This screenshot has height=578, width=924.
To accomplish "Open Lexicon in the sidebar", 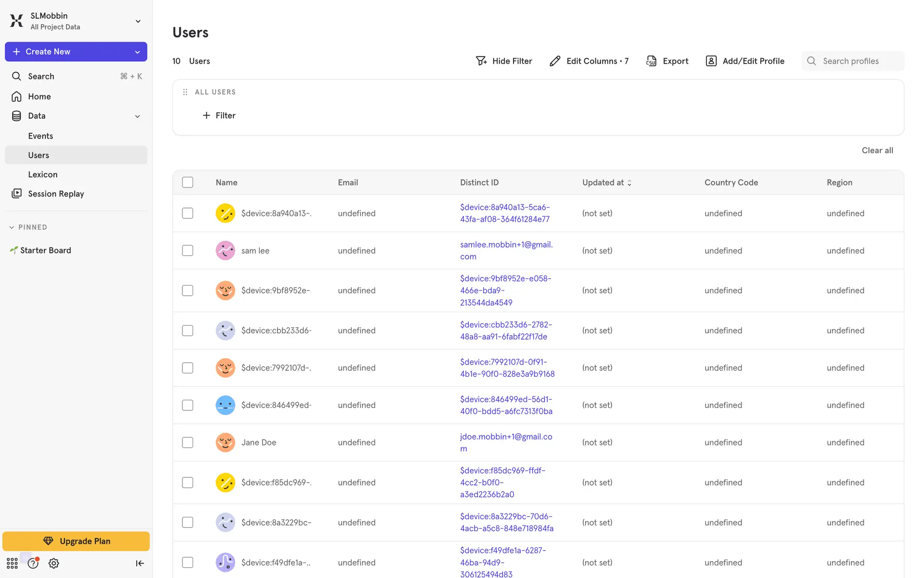I will pyautogui.click(x=43, y=174).
